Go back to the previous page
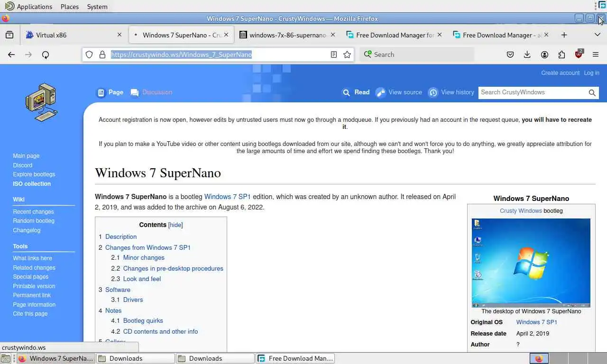The height and width of the screenshot is (364, 607). point(11,55)
